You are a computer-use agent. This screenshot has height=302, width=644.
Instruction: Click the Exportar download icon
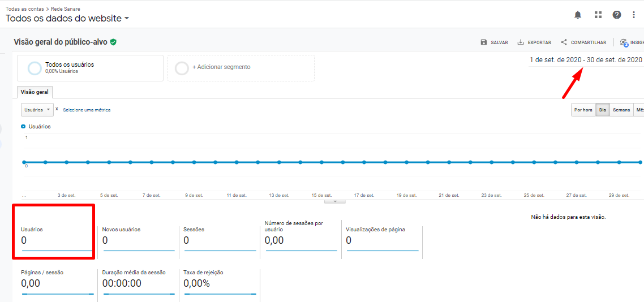pyautogui.click(x=521, y=42)
